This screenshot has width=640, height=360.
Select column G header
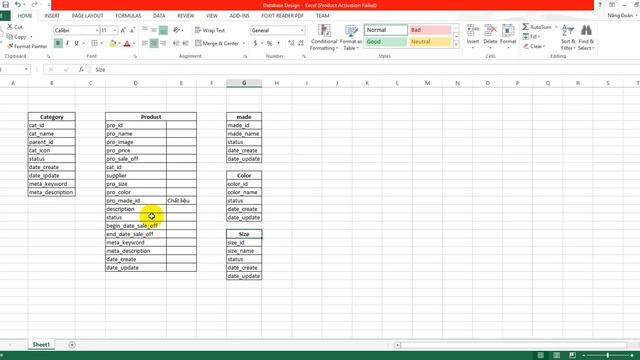244,83
